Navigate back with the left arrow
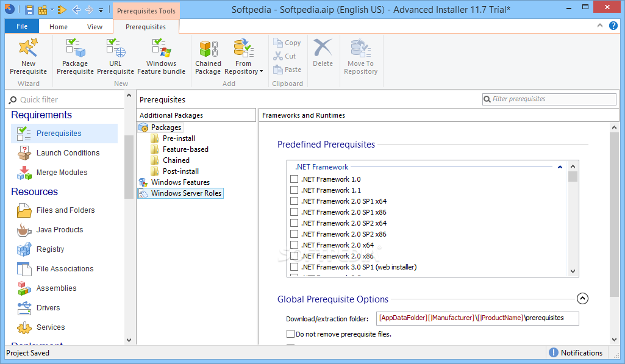The image size is (625, 364). click(76, 10)
